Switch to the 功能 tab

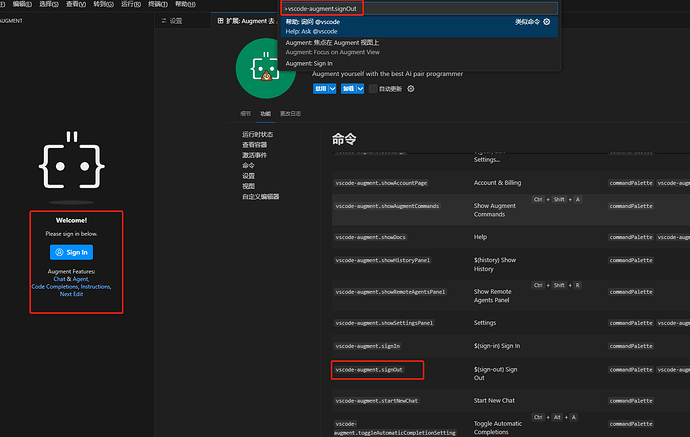tap(265, 114)
